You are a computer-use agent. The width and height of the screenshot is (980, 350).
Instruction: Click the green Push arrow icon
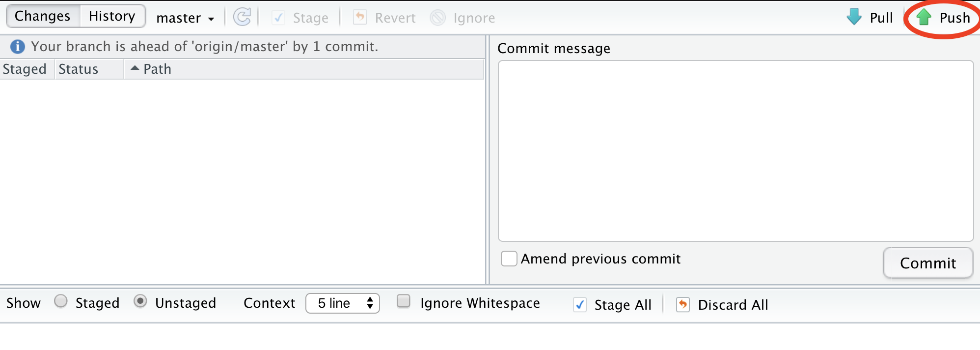(x=924, y=17)
